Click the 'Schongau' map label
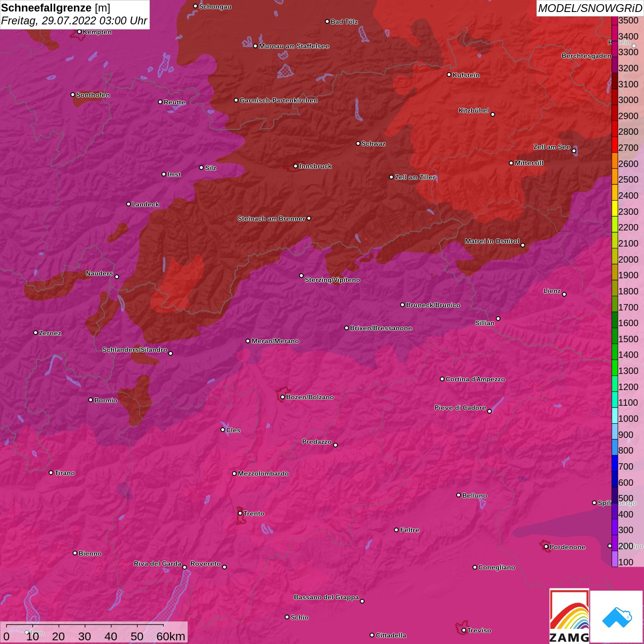 [x=215, y=6]
